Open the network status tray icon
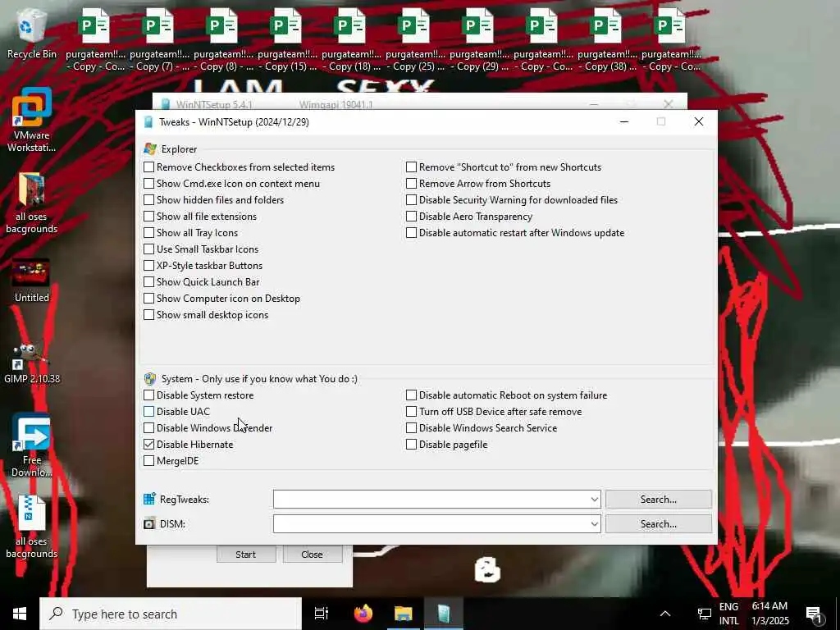Screen dimensions: 840x630 pyautogui.click(x=704, y=614)
